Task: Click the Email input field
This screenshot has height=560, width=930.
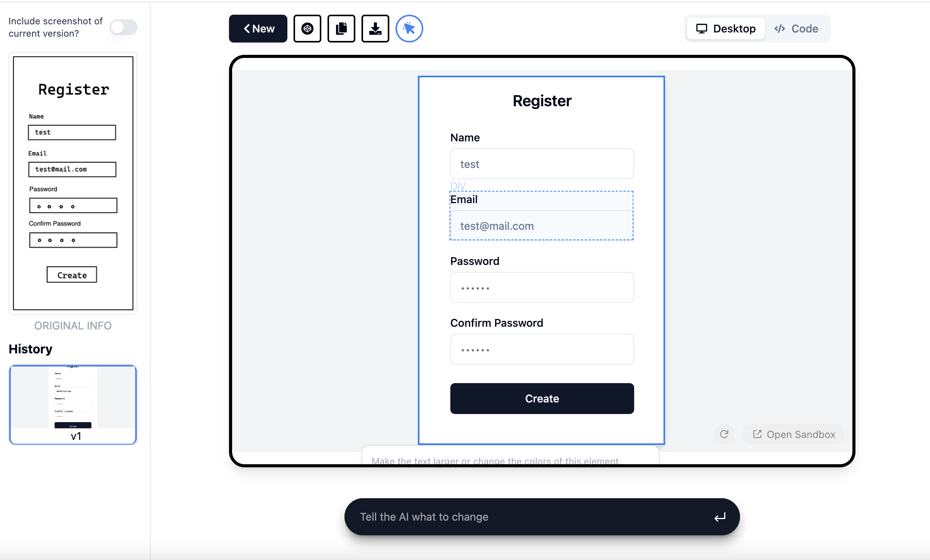Action: [541, 226]
